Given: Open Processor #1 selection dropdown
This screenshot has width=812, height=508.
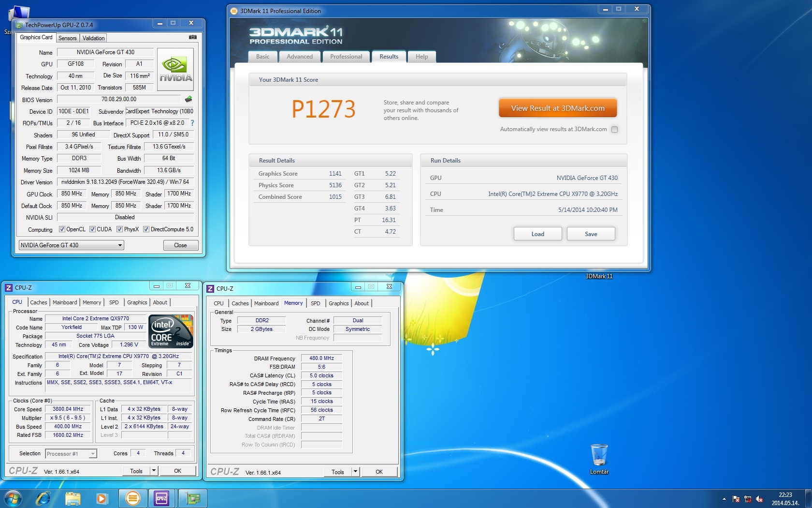Looking at the screenshot, I should (x=71, y=453).
